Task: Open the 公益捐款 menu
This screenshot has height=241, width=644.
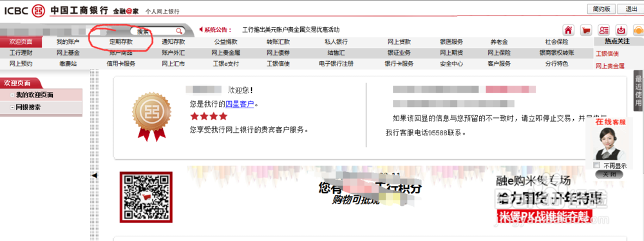Action: pos(226,41)
